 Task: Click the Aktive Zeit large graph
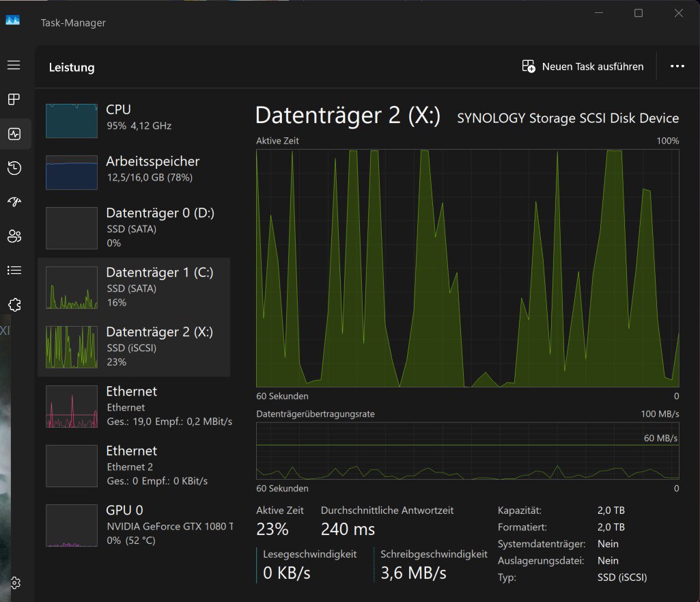[467, 268]
